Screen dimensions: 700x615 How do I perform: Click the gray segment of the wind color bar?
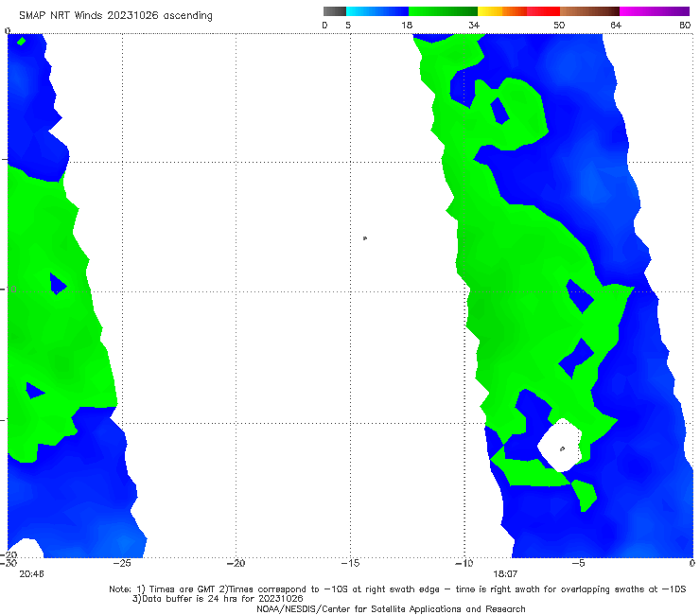tap(335, 11)
